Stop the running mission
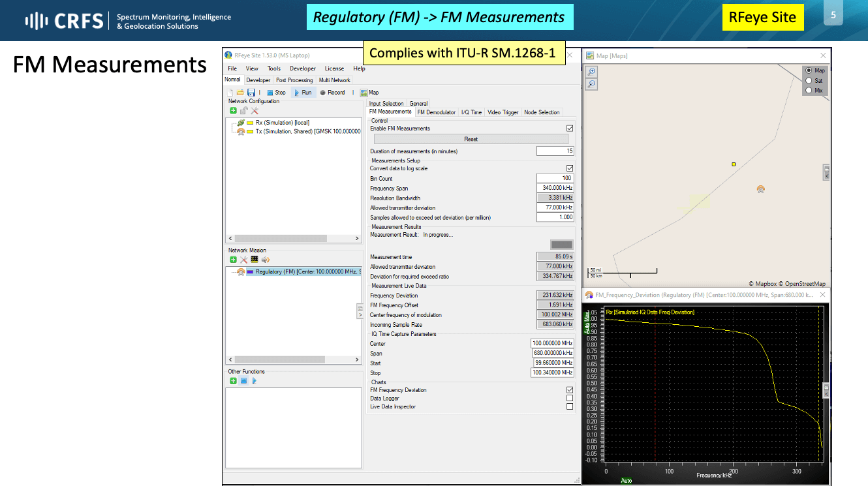Screen dimensions: 868x486 pos(276,93)
